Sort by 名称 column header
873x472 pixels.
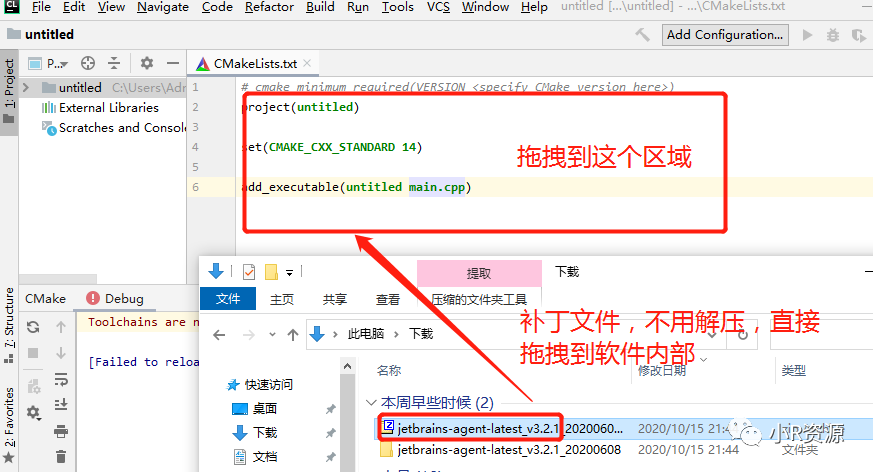(x=389, y=371)
